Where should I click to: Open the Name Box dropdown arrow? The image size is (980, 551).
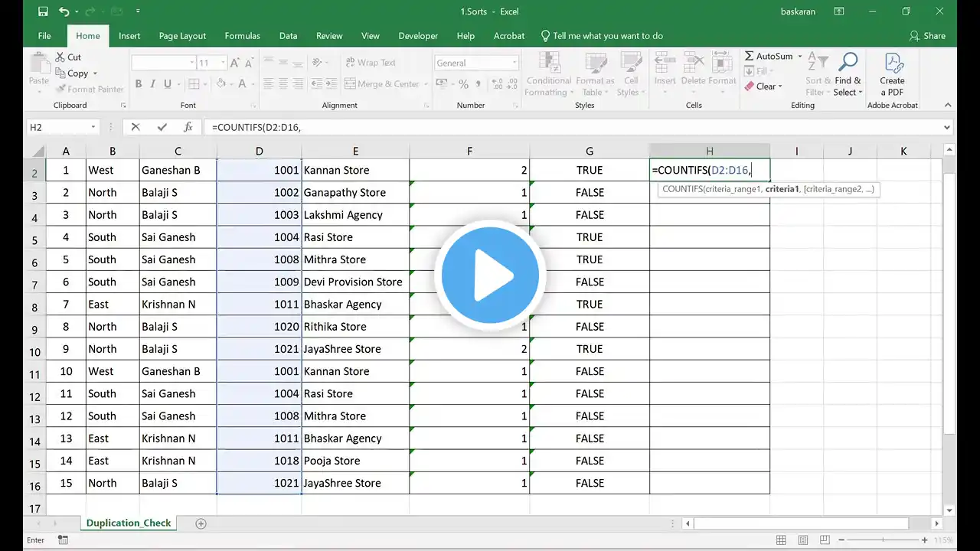tap(93, 128)
